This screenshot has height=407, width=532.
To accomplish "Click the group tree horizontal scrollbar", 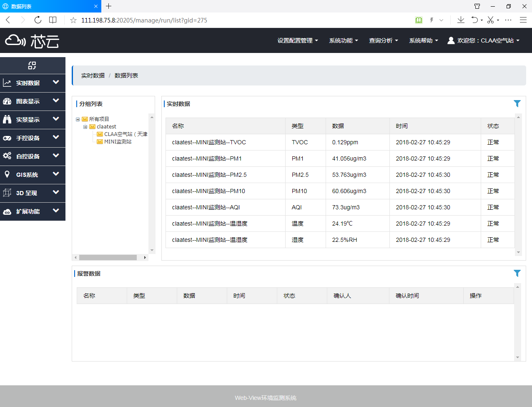I will pyautogui.click(x=108, y=257).
